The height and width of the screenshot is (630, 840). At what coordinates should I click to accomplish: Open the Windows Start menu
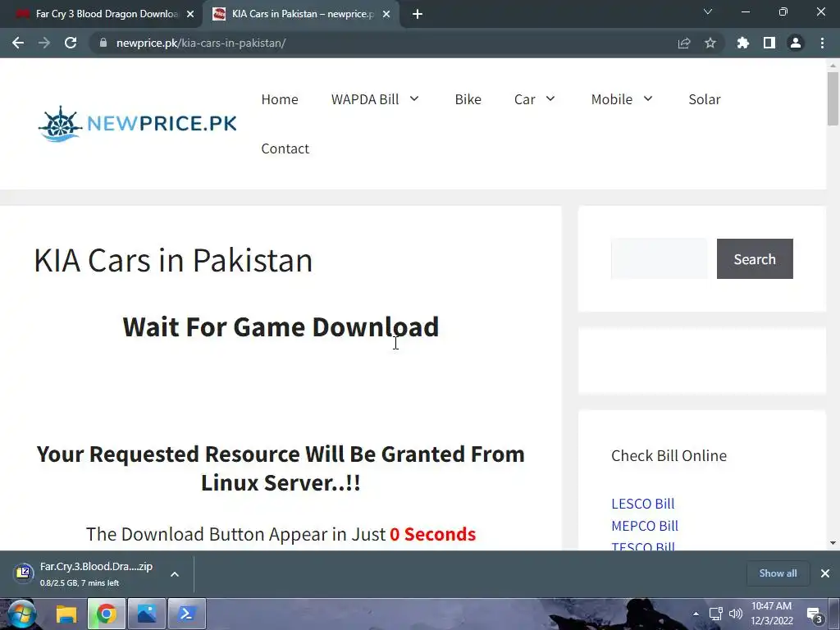[x=21, y=614]
